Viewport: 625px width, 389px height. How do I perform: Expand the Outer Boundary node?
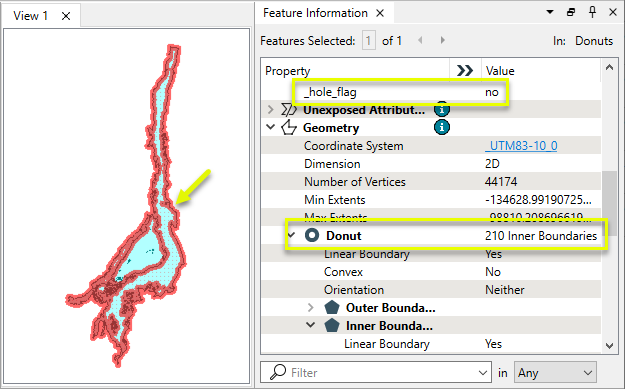[x=311, y=308]
